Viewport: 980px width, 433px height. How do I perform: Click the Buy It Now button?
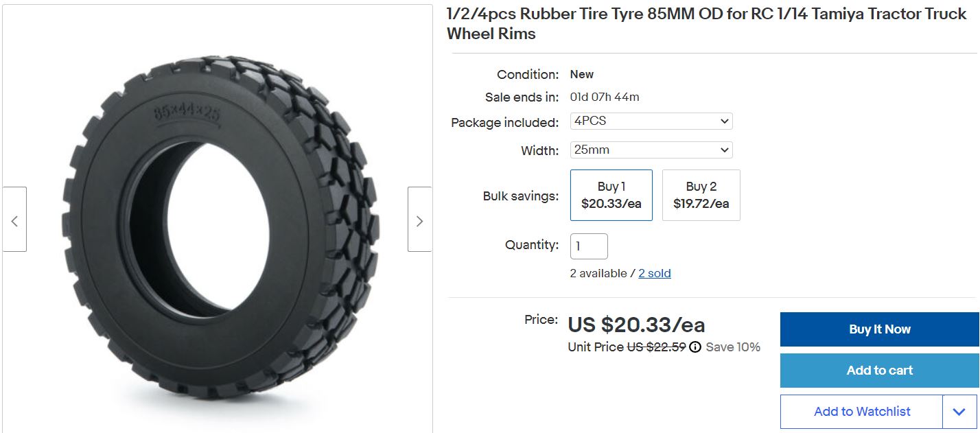click(879, 329)
